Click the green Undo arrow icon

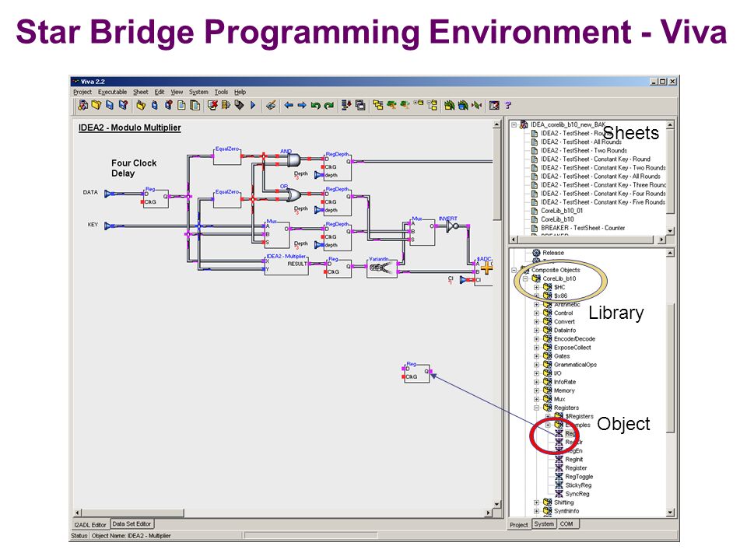(315, 105)
